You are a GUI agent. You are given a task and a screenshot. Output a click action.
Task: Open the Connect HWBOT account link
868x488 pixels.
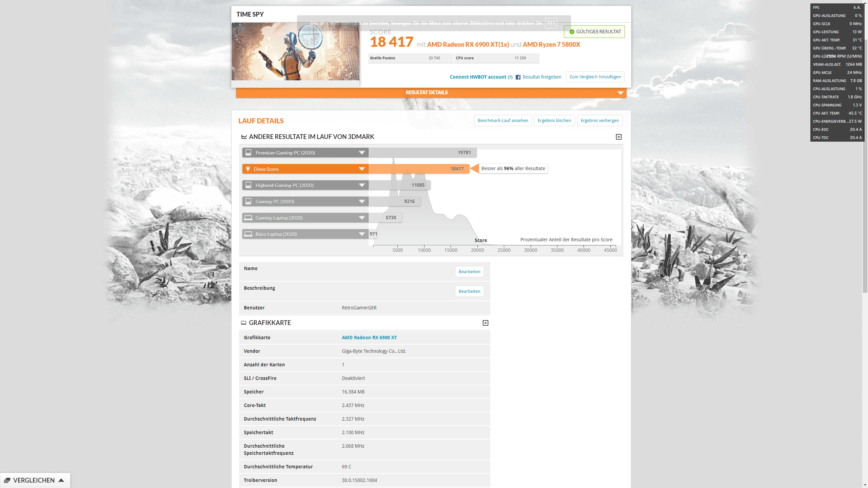pos(478,77)
